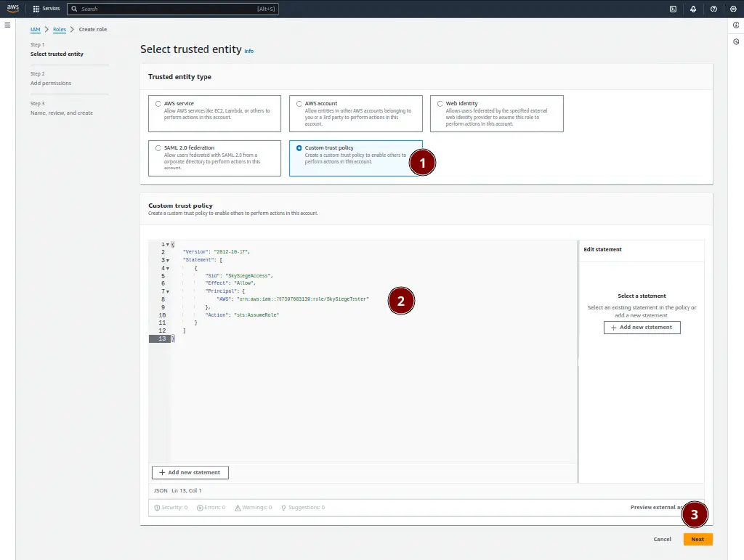Click the Step 1 Select trusted entity item
This screenshot has width=744, height=560.
point(57,49)
